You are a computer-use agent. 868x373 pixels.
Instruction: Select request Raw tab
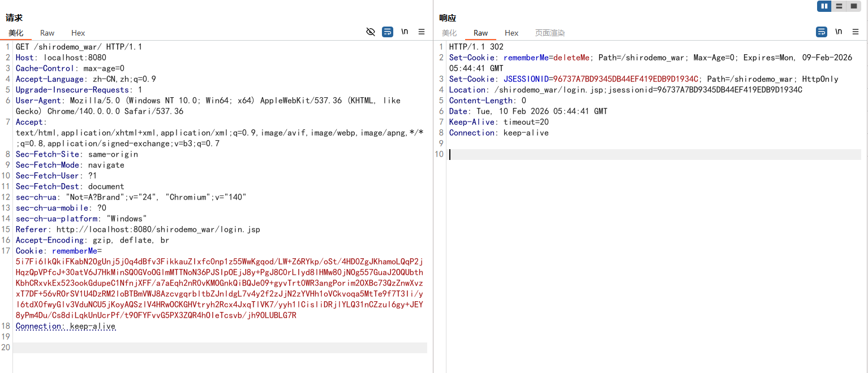(x=48, y=33)
